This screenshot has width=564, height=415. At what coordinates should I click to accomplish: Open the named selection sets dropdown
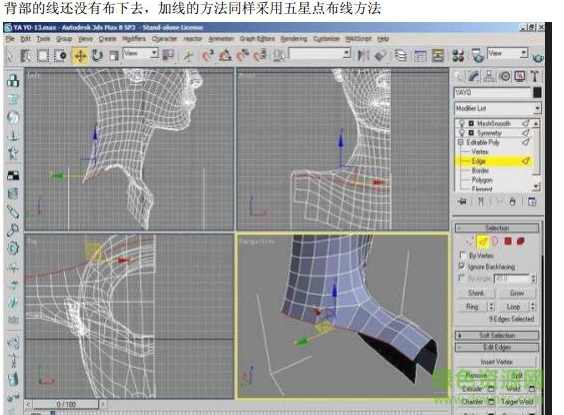(320, 54)
